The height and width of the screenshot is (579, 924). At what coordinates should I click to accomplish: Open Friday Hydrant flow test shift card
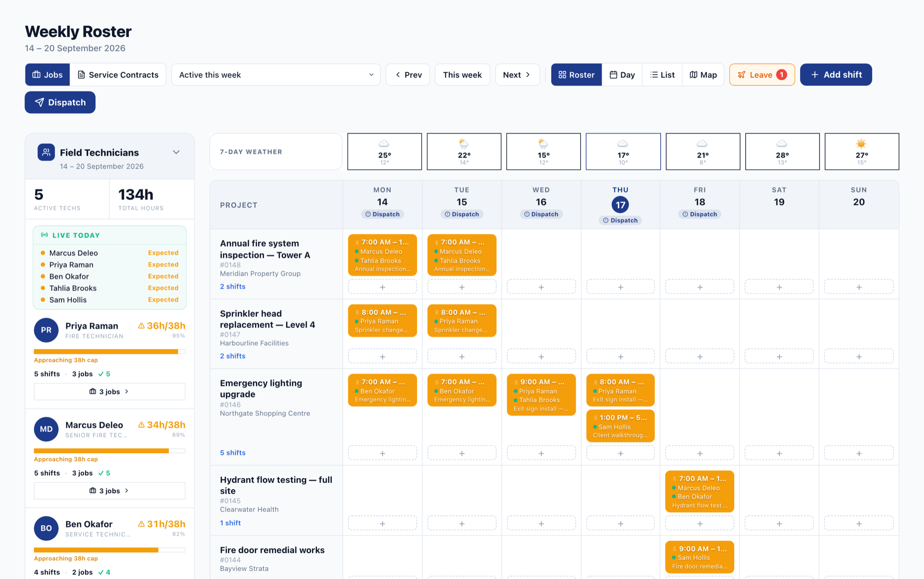point(700,492)
